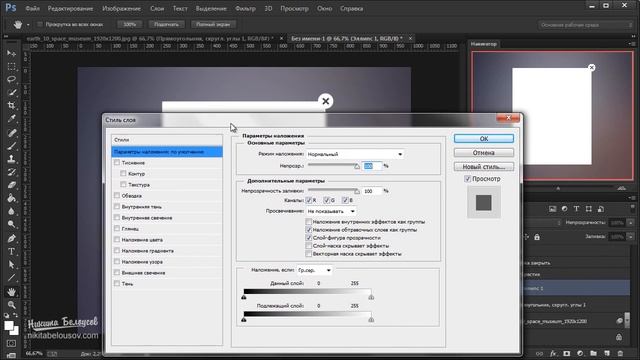Image resolution: width=640 pixels, height=360 pixels.
Task: Toggle the G channel checkbox
Action: click(x=327, y=200)
